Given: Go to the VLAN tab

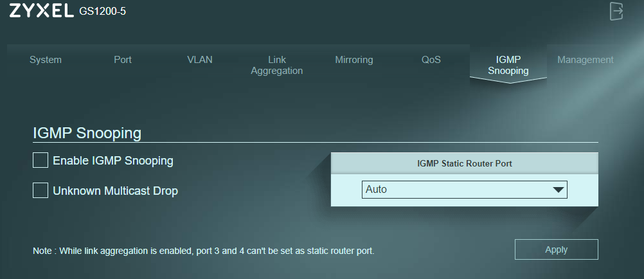Looking at the screenshot, I should pos(200,60).
